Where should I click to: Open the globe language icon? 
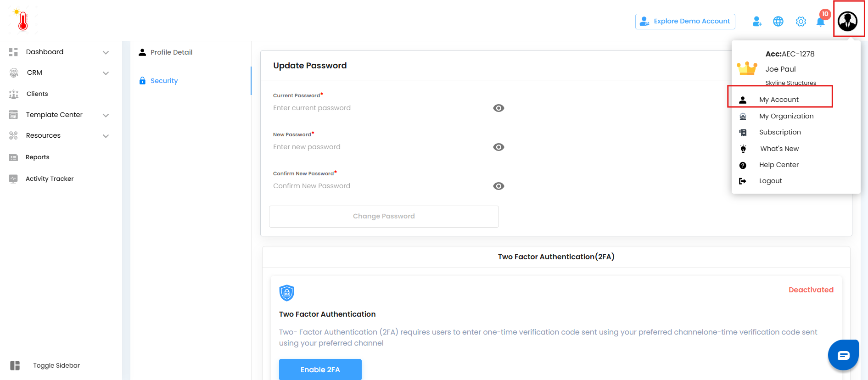coord(778,22)
